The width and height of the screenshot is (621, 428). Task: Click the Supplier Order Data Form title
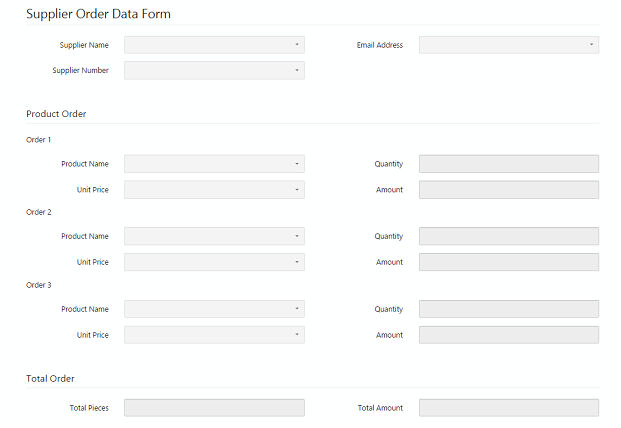coord(99,14)
